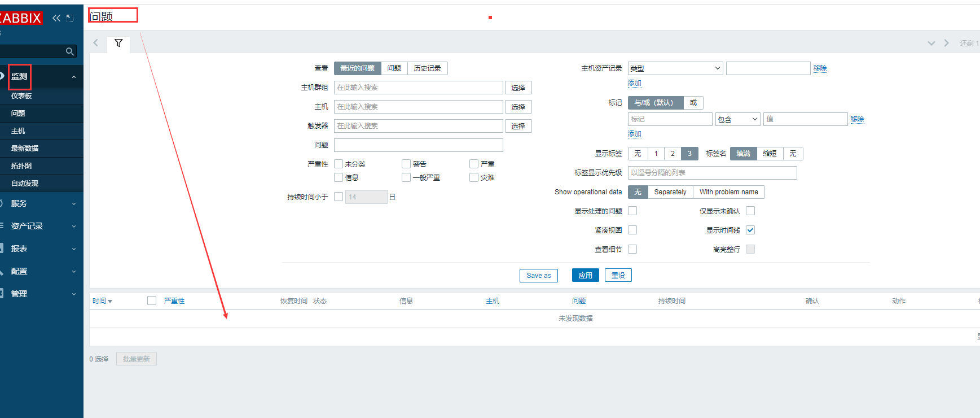This screenshot has height=418, width=980.
Task: Check the 未分类 severity checkbox
Action: pos(339,164)
